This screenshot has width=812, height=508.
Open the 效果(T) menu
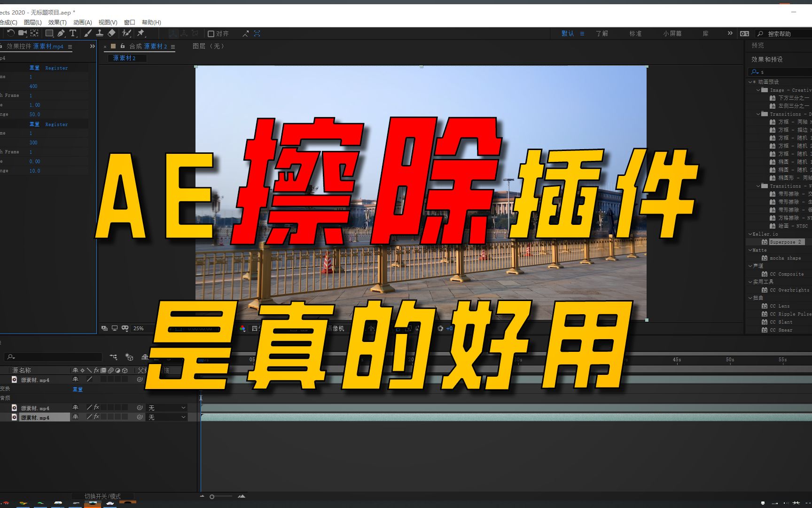pyautogui.click(x=58, y=22)
